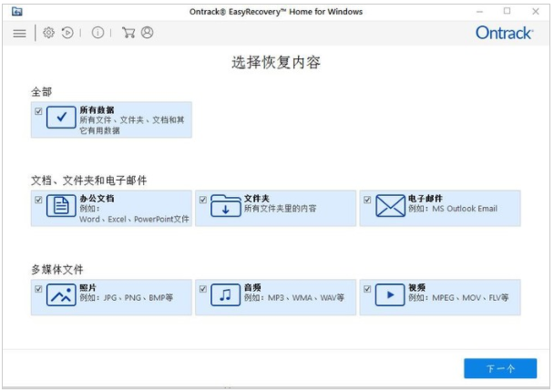
Task: Click the user account icon
Action: click(147, 33)
